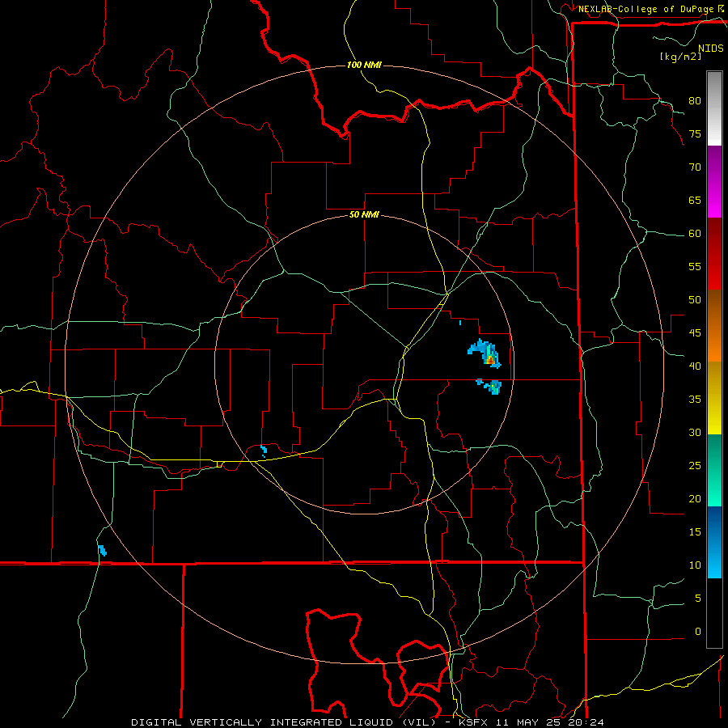Click the 55 value on the color scale
This screenshot has height=728, width=728.
pos(695,266)
